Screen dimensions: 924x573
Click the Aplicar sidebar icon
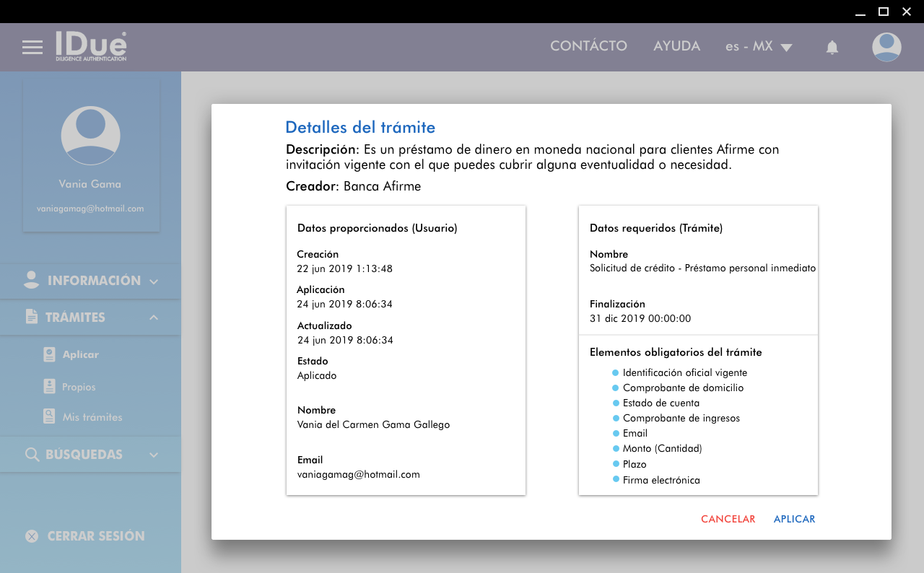(x=49, y=354)
